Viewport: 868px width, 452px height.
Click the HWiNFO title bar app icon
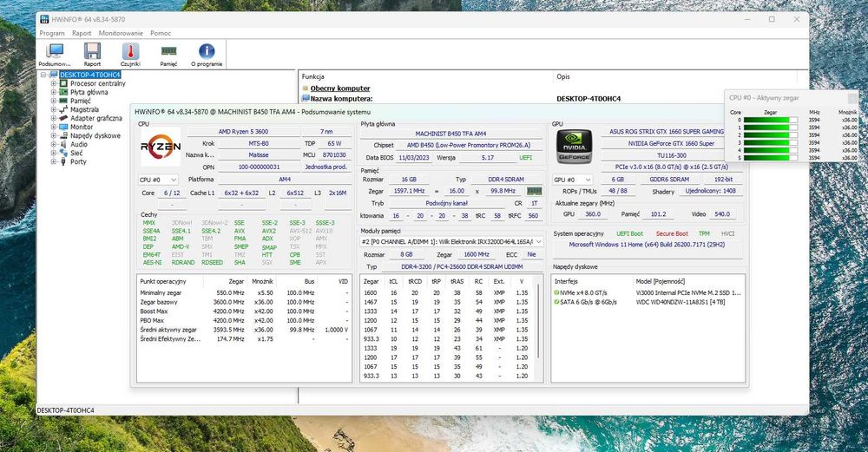pos(45,19)
